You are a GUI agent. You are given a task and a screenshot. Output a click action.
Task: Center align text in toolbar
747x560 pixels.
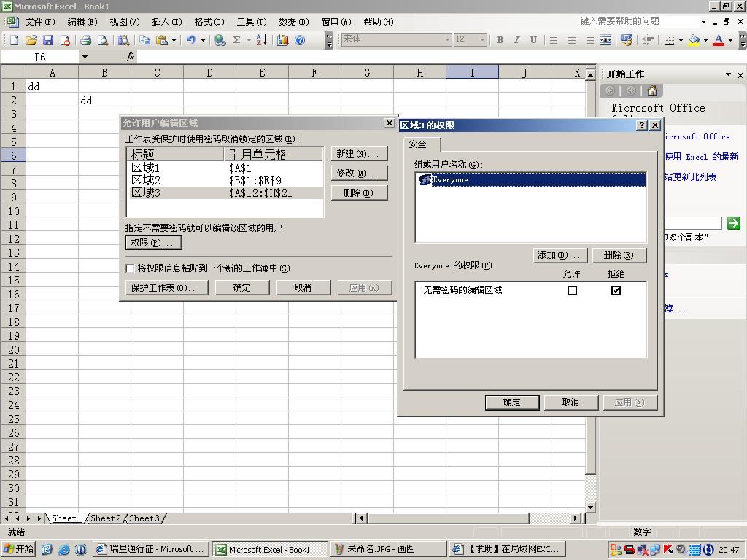click(572, 40)
